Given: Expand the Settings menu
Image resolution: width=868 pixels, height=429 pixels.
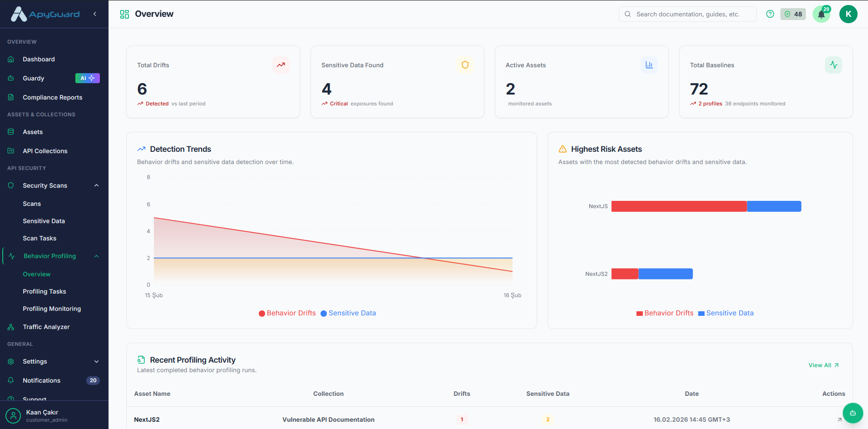Looking at the screenshot, I should (96, 361).
